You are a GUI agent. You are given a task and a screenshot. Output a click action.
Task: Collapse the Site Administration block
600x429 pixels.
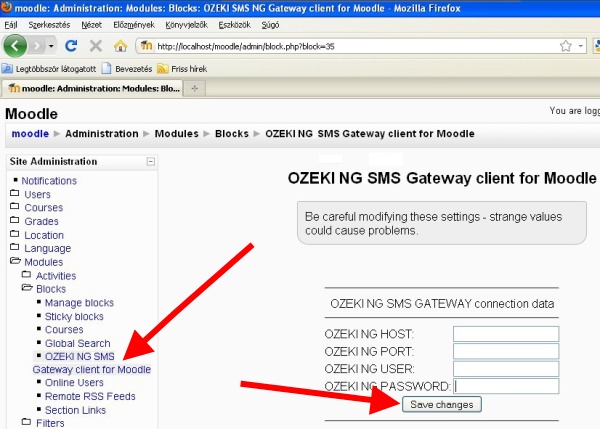click(x=150, y=161)
